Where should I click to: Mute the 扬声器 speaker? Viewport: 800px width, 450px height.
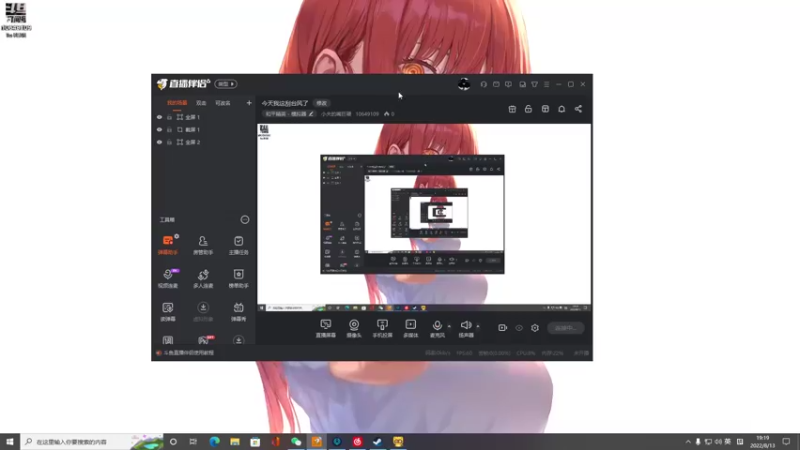coord(466,328)
